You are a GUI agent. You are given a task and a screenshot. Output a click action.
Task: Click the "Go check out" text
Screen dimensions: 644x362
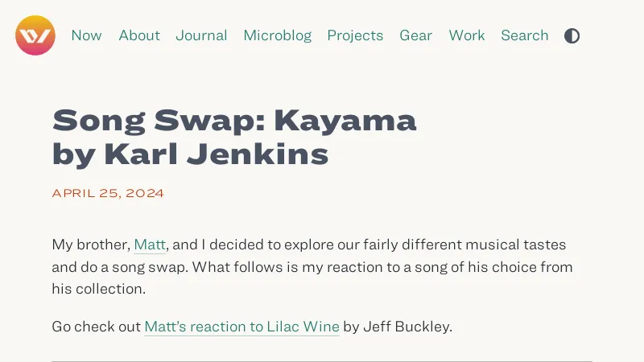click(96, 327)
